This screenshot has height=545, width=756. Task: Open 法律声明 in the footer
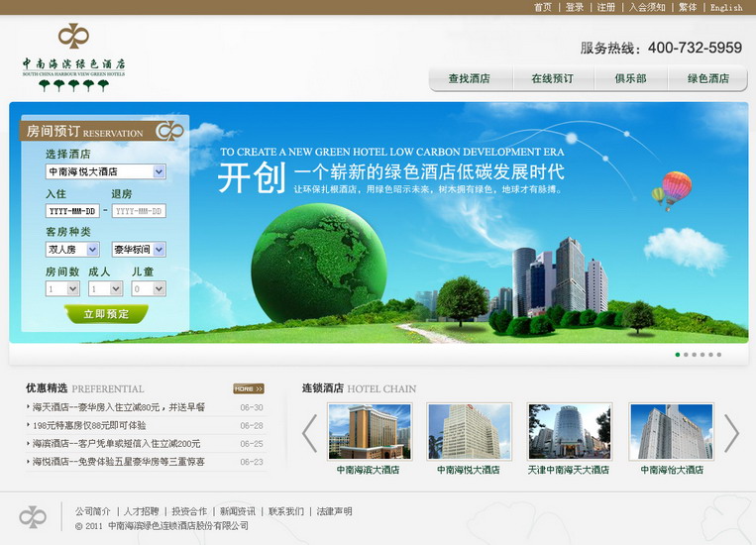click(x=334, y=511)
